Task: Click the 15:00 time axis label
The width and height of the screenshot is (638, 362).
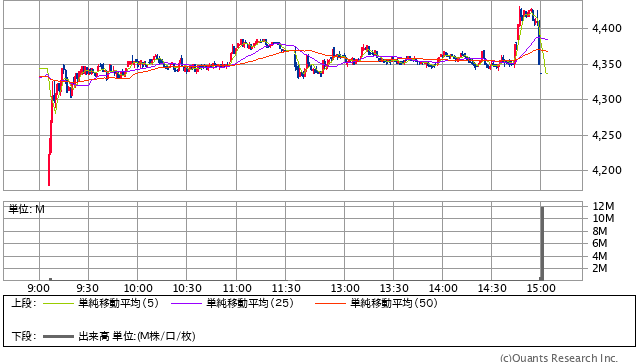Action: coord(541,288)
